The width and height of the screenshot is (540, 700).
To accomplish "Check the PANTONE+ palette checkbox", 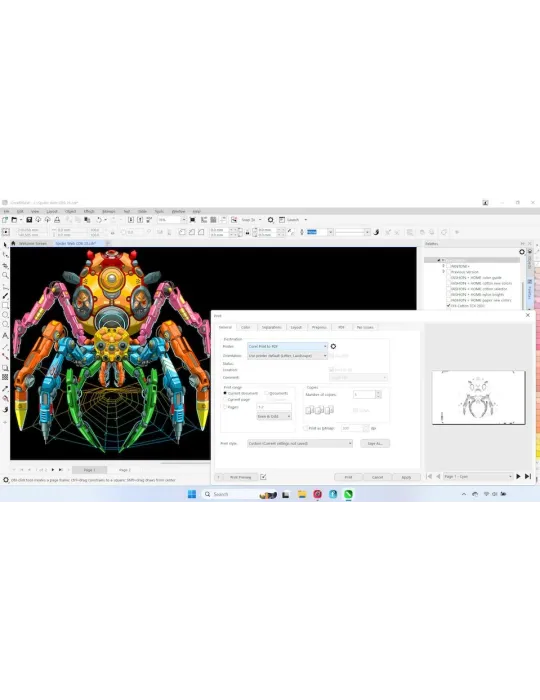I will pos(449,266).
